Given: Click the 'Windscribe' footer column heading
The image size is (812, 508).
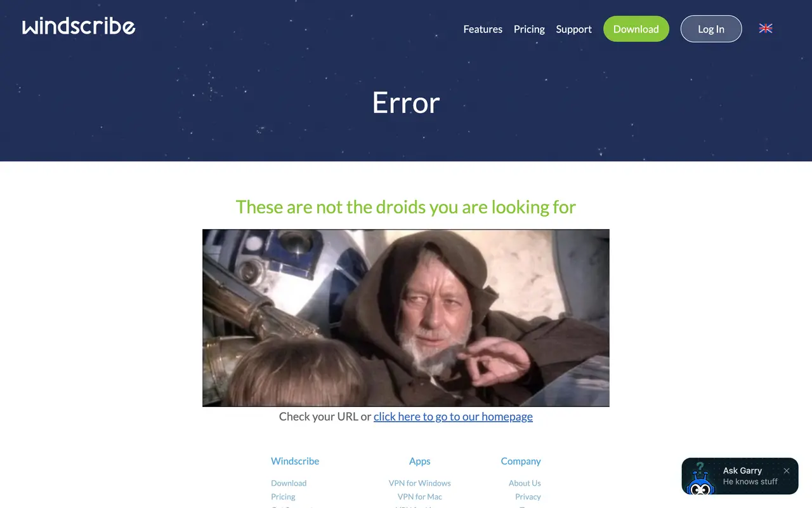Looking at the screenshot, I should click(x=295, y=461).
